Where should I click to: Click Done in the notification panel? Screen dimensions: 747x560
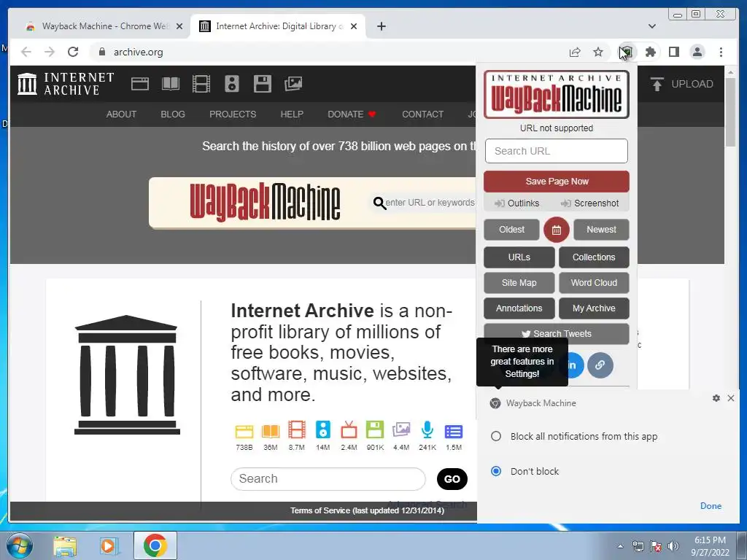(x=711, y=506)
